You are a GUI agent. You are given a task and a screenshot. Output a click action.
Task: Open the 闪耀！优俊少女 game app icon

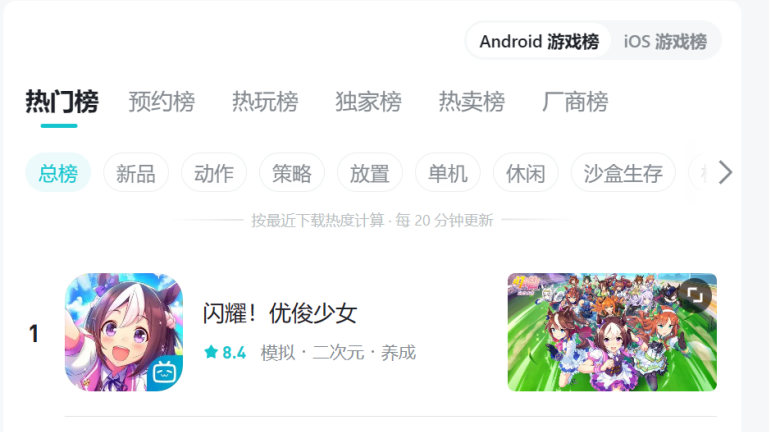[x=124, y=332]
